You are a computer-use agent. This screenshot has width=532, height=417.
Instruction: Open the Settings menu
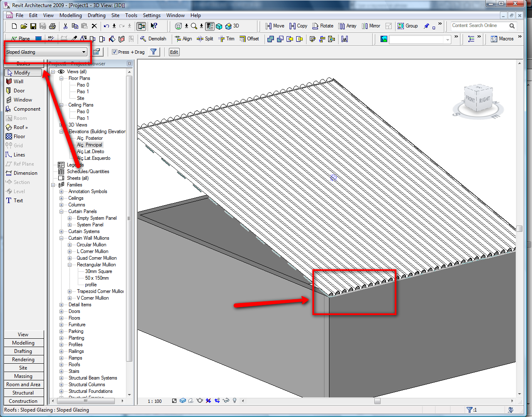coord(152,15)
